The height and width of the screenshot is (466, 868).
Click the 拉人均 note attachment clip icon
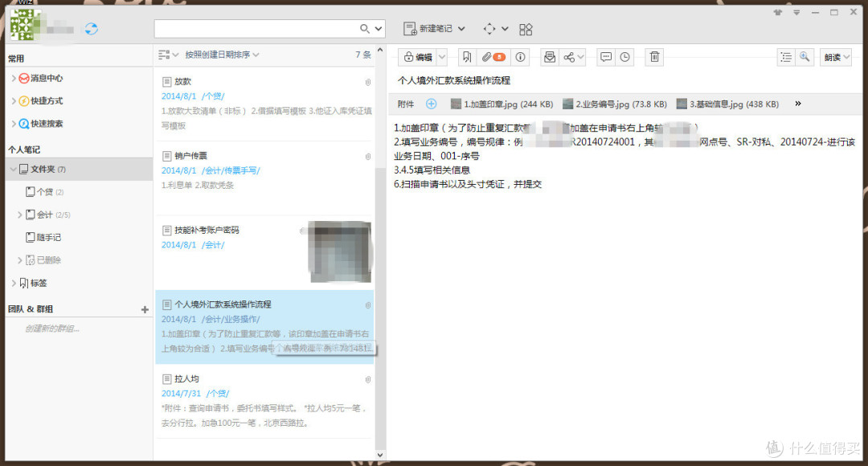point(368,379)
